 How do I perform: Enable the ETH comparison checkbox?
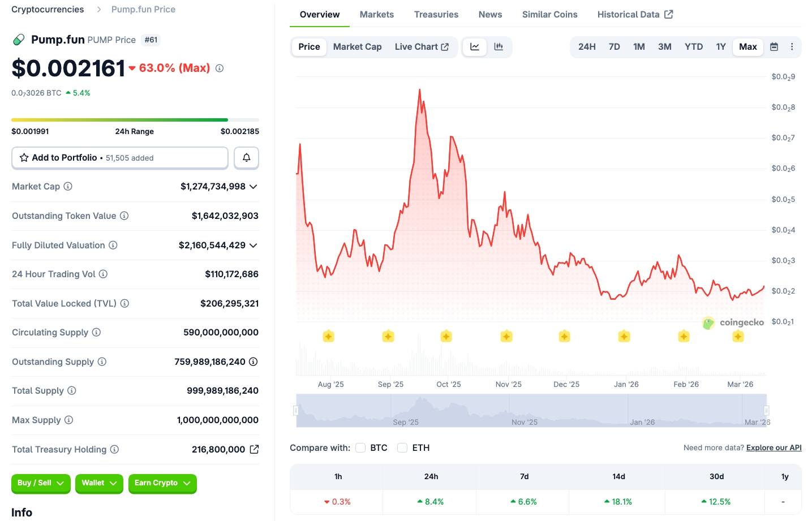(402, 447)
